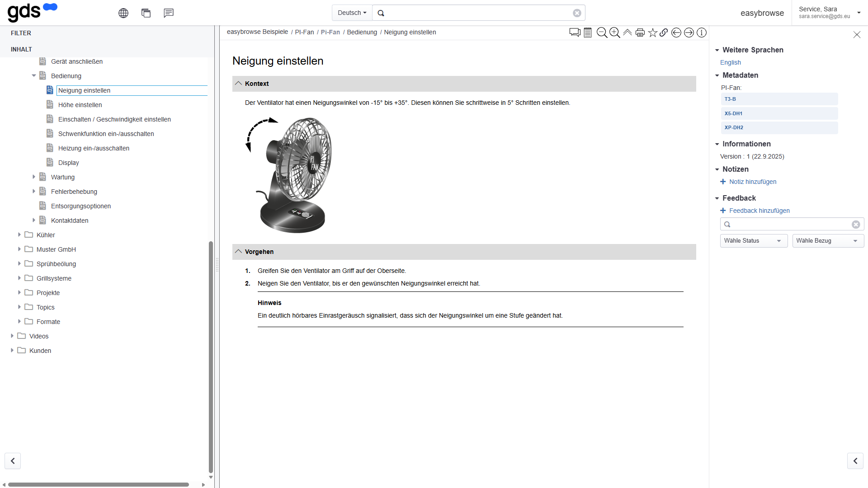The image size is (868, 488).
Task: Expand the Kontaktdaten tree node
Action: pyautogui.click(x=33, y=220)
